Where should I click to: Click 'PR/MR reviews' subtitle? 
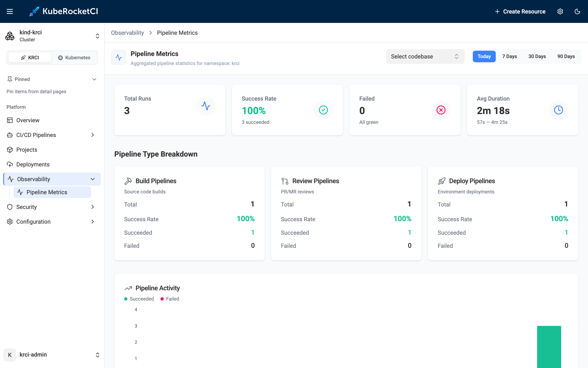pos(297,192)
